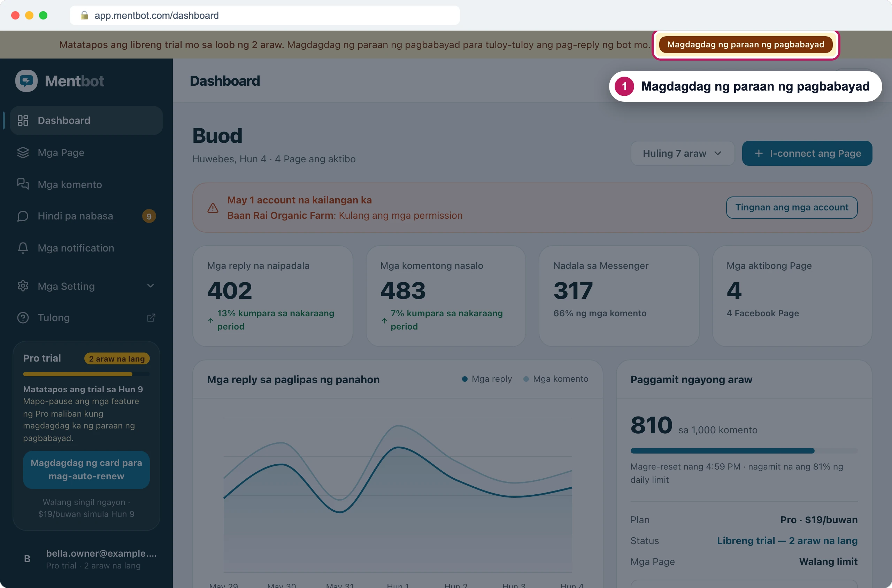This screenshot has width=892, height=588.
Task: Click the plus icon on I-connect ang Page
Action: point(759,153)
